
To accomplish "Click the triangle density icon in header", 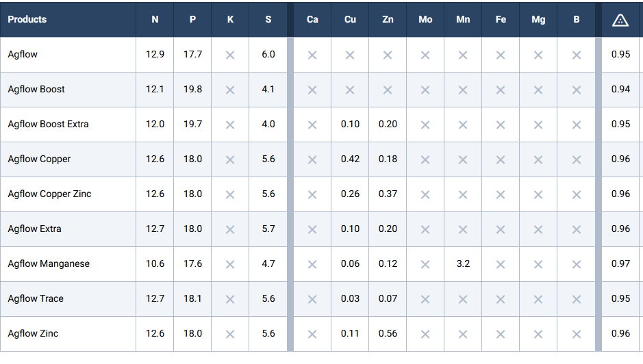I will 620,20.
